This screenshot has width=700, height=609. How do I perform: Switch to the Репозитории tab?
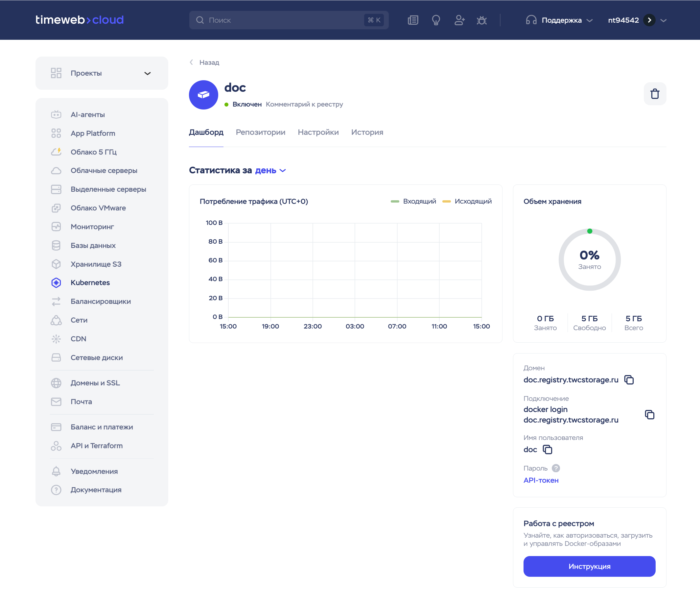[261, 132]
